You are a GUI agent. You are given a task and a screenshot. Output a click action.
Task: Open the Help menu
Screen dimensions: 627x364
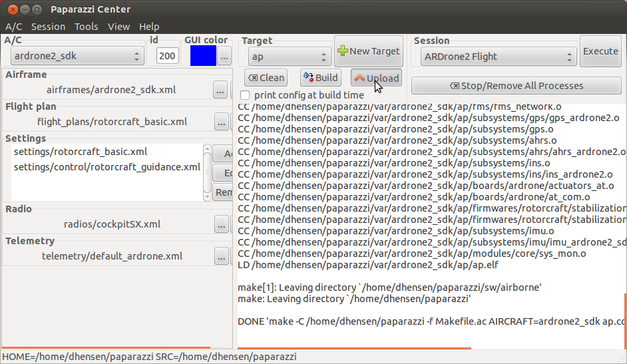pos(149,27)
